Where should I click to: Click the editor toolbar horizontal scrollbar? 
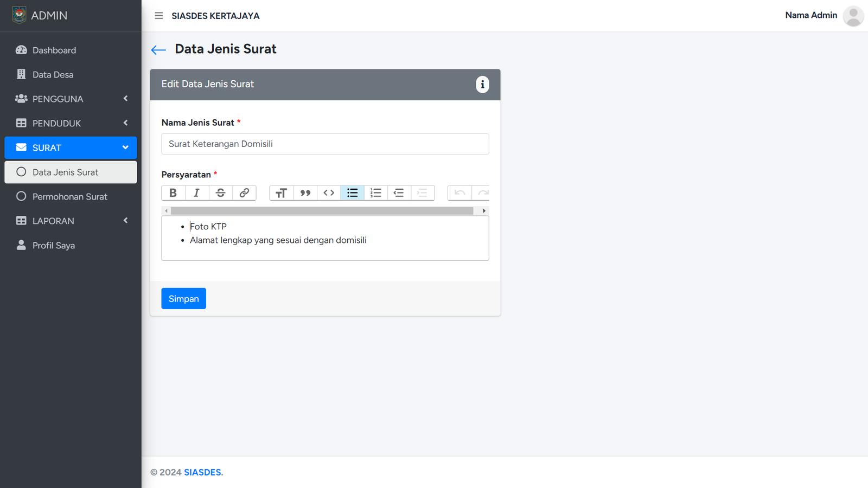(322, 211)
